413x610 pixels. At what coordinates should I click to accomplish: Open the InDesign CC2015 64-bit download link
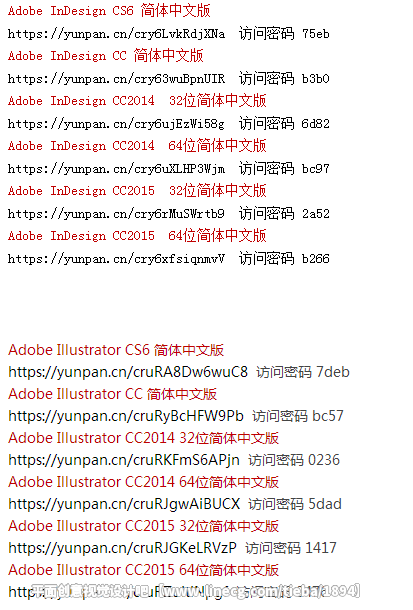pos(116,259)
